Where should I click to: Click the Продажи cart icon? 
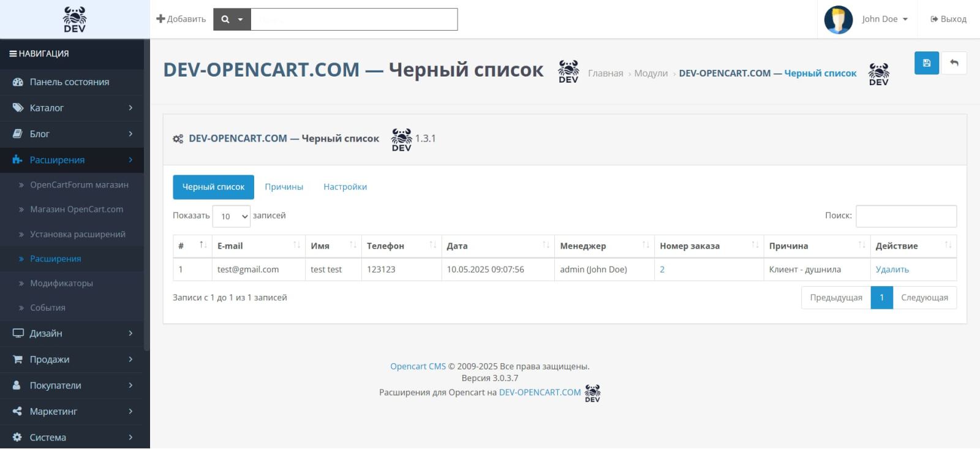coord(18,360)
